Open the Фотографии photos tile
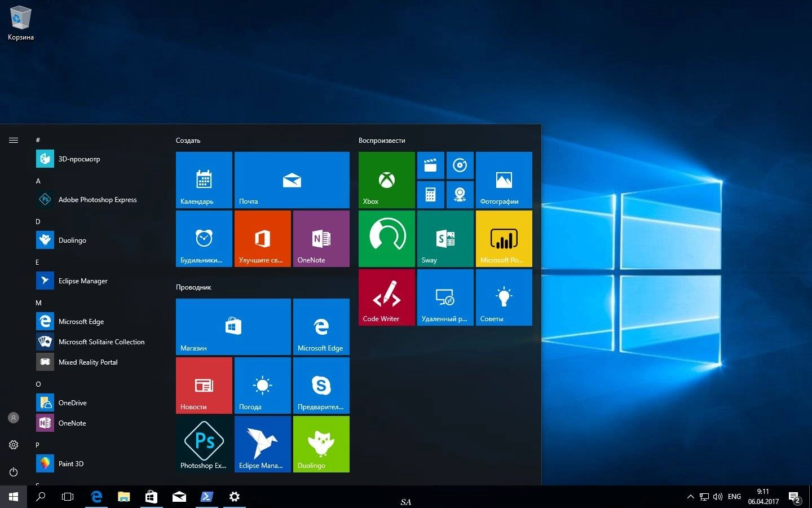The image size is (812, 508). (504, 180)
